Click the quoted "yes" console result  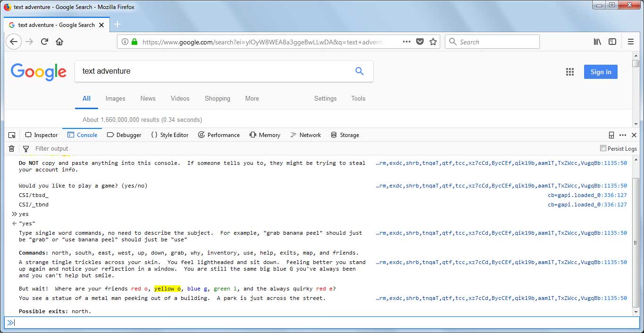pos(27,223)
